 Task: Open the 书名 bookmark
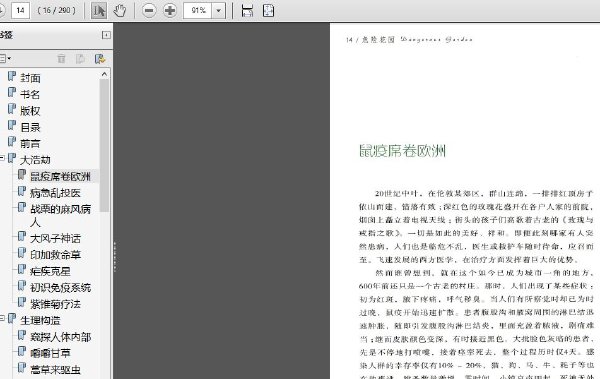[x=30, y=94]
